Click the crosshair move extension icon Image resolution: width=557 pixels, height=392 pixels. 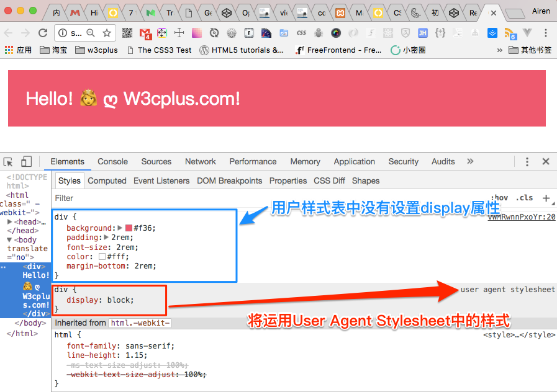pos(179,33)
